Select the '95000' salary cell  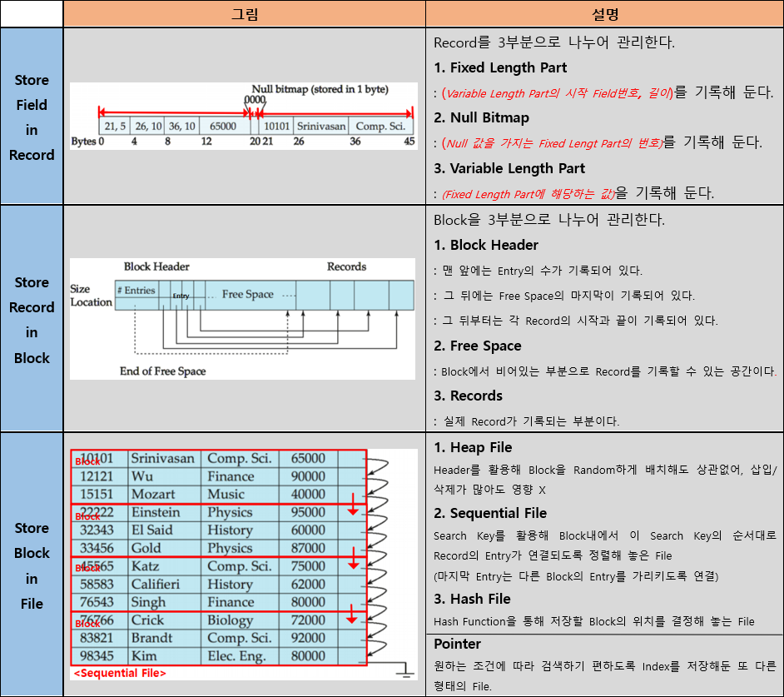[308, 512]
